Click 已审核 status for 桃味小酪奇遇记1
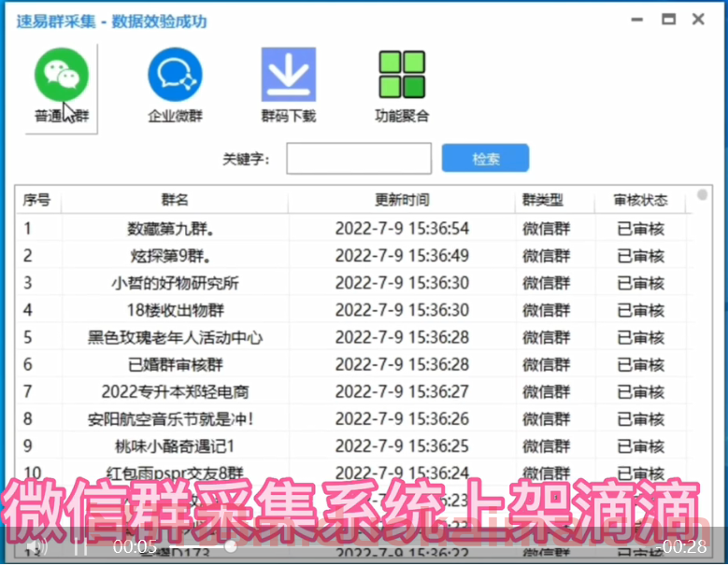Screen dimensions: 728x565 (x=641, y=446)
